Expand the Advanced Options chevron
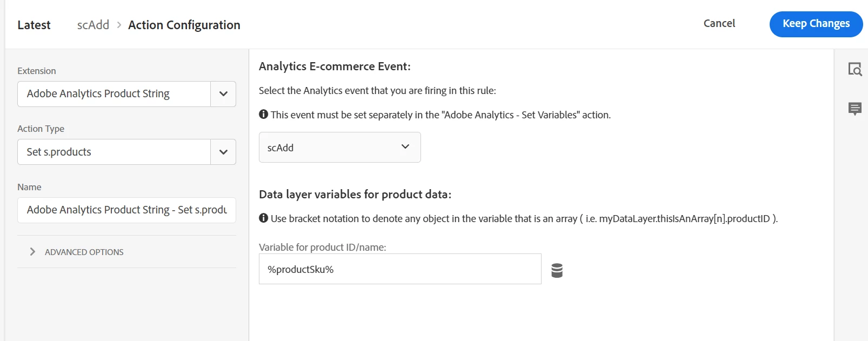Image resolution: width=868 pixels, height=341 pixels. 32,252
